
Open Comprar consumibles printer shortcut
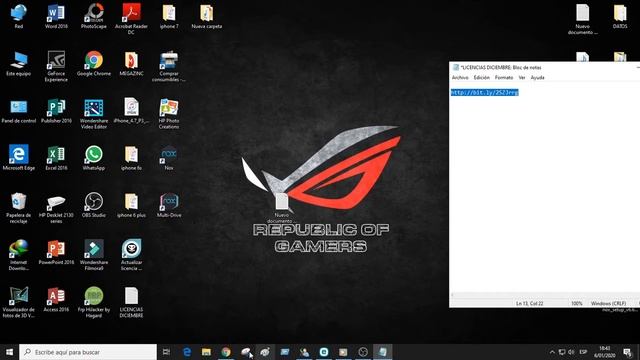coord(169,66)
